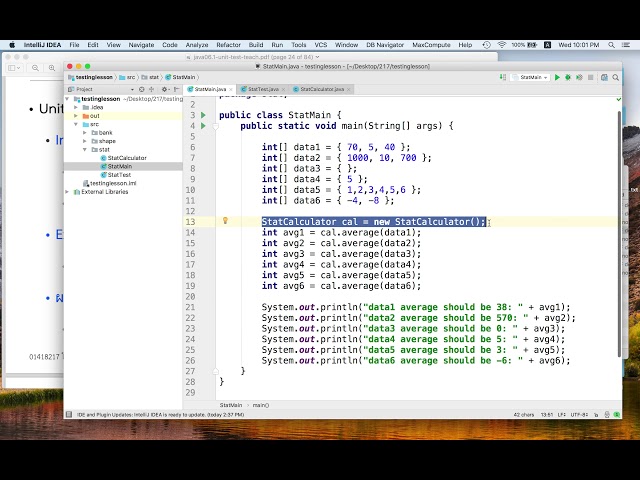Expand the bank package

[84, 133]
